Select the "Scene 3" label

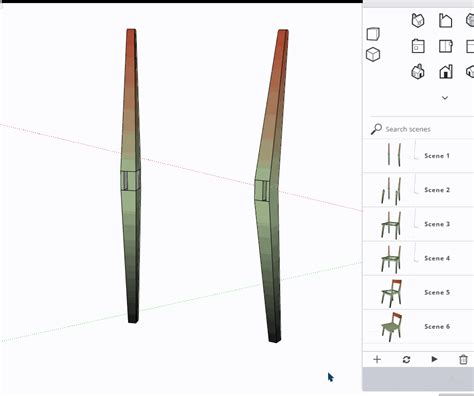tap(437, 224)
